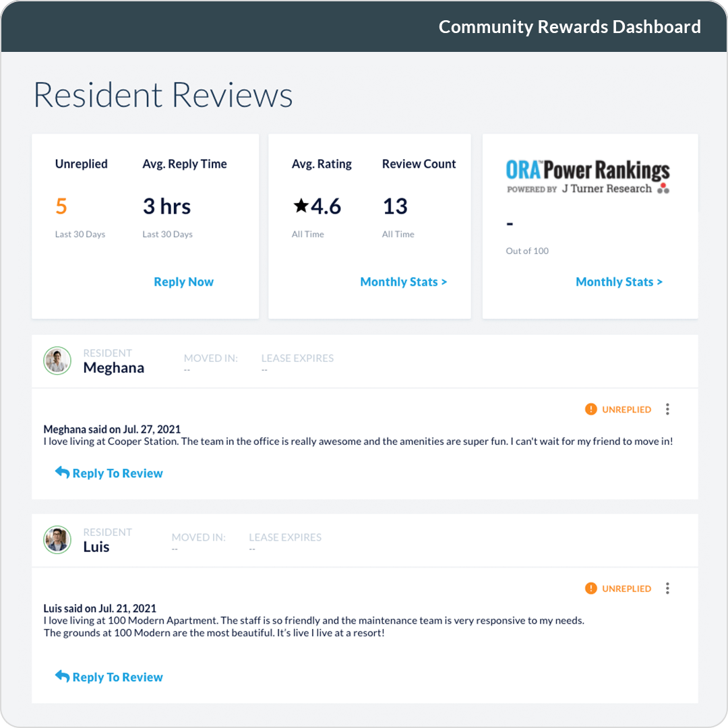
Task: Click the three-dot icon on Meghana's review card
Action: [667, 409]
